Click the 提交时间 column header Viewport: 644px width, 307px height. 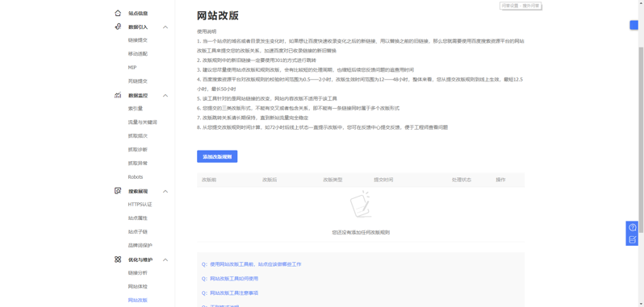pyautogui.click(x=383, y=180)
